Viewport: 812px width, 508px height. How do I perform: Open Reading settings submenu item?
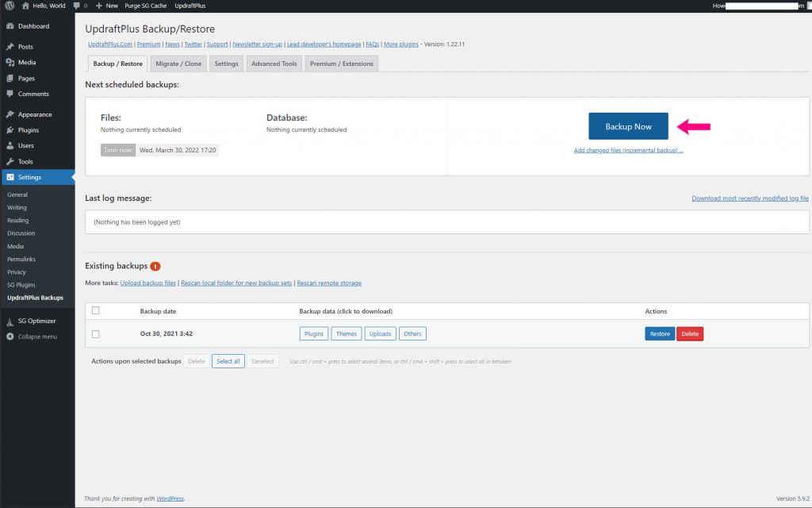17,221
